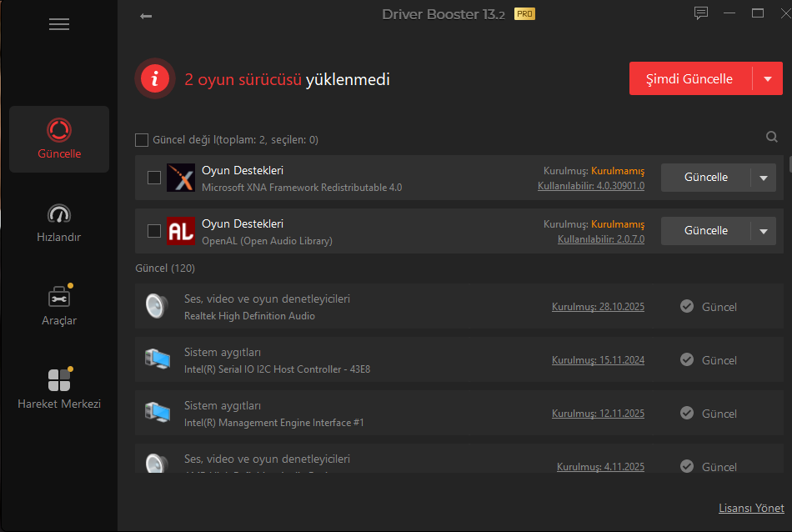Click Kurulmuş: 28.10.2025 link
This screenshot has height=532, width=792.
pyautogui.click(x=598, y=307)
